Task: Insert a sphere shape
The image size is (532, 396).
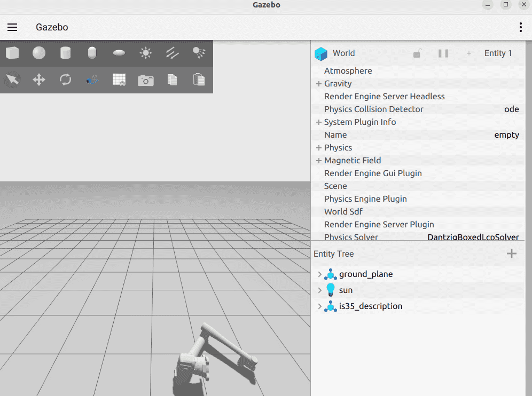Action: 39,53
